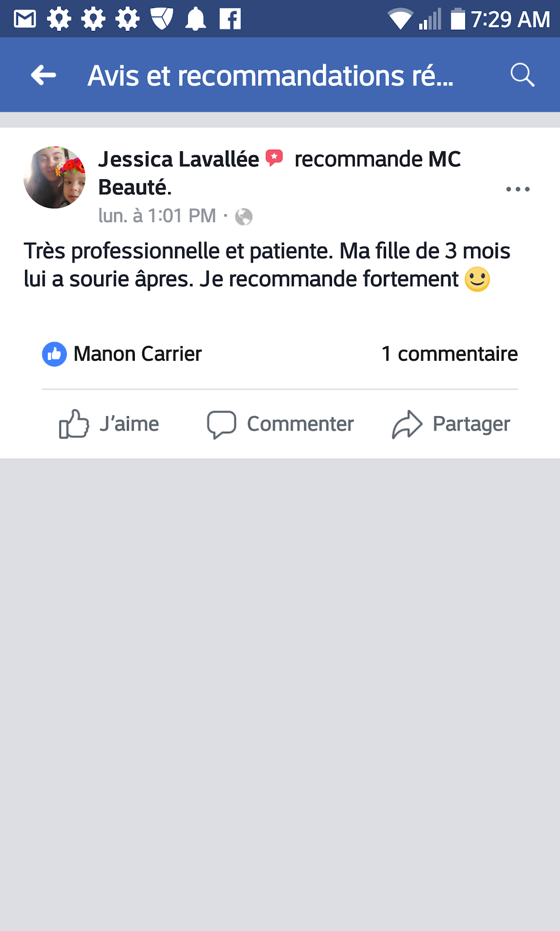560x931 pixels.
Task: Tap the blue like reaction icon
Action: click(x=54, y=354)
